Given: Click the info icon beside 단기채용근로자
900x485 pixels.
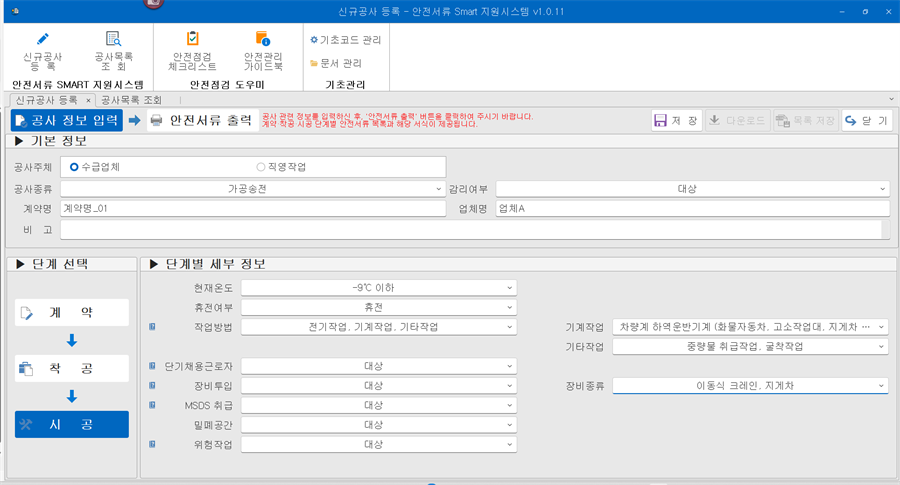Looking at the screenshot, I should (x=152, y=366).
